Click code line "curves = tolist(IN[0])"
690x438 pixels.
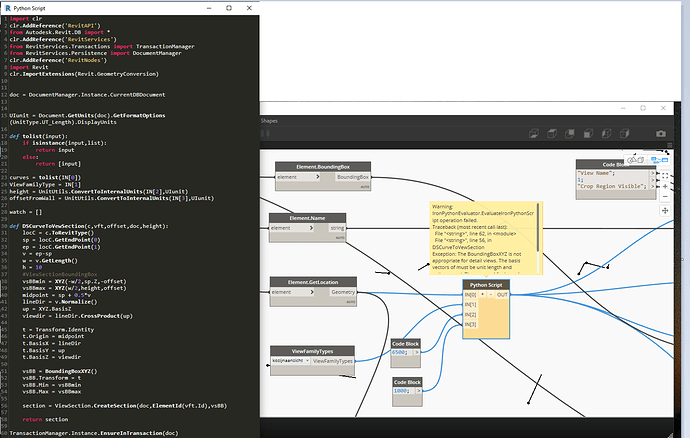coord(45,177)
